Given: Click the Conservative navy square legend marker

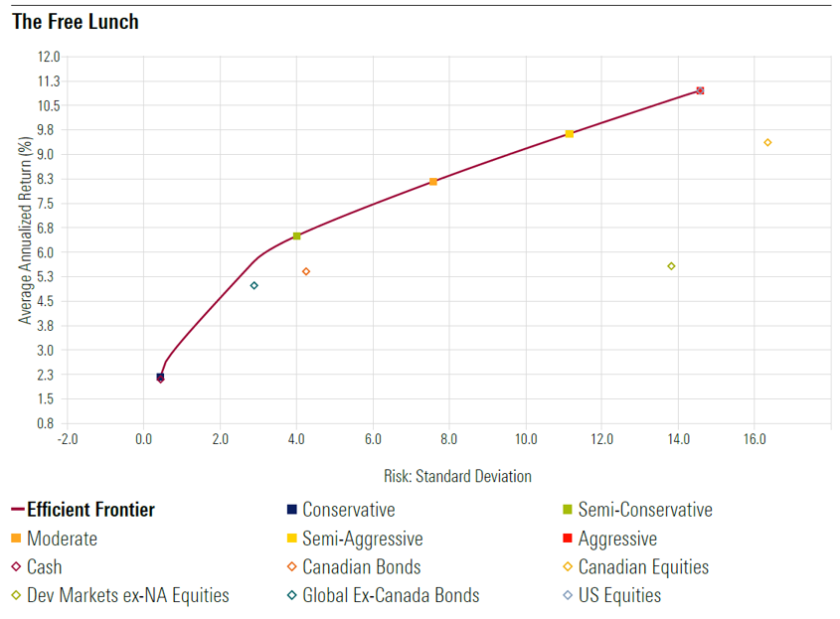Looking at the screenshot, I should point(291,511).
